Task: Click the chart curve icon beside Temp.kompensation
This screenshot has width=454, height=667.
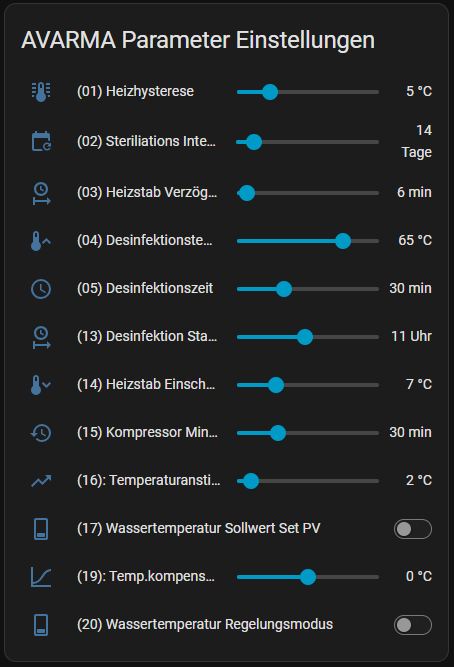Action: pyautogui.click(x=41, y=577)
